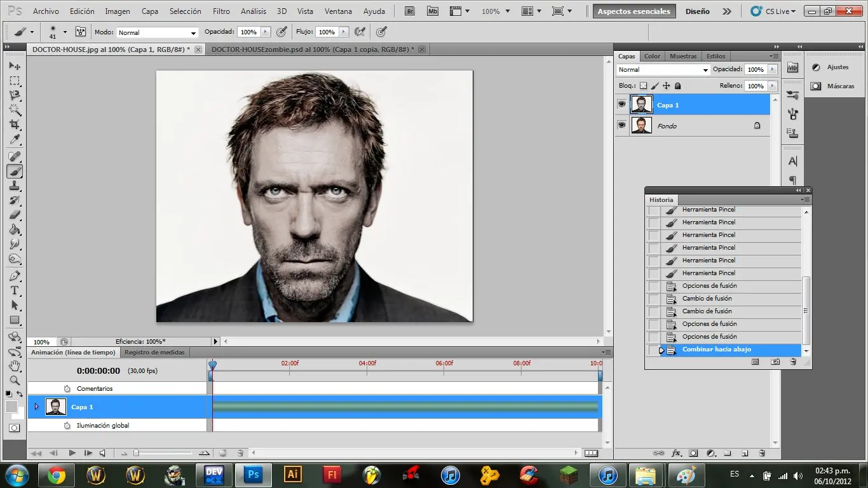Open Archivo menu

(46, 11)
